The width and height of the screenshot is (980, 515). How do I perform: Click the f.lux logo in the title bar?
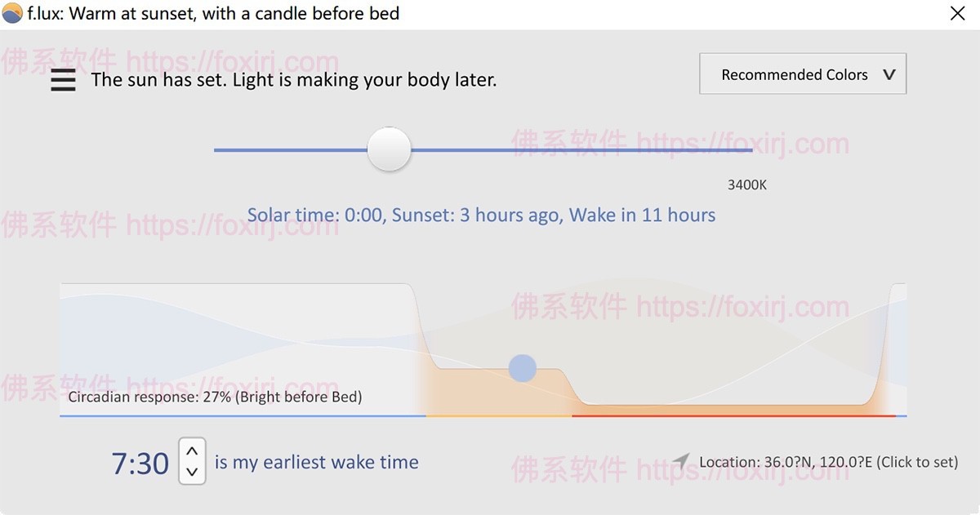(11, 13)
